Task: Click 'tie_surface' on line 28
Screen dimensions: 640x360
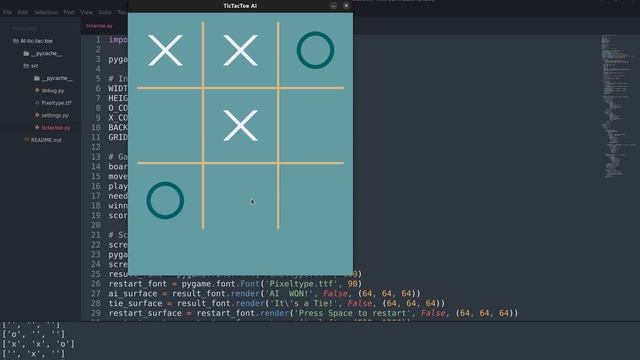Action: pos(135,303)
